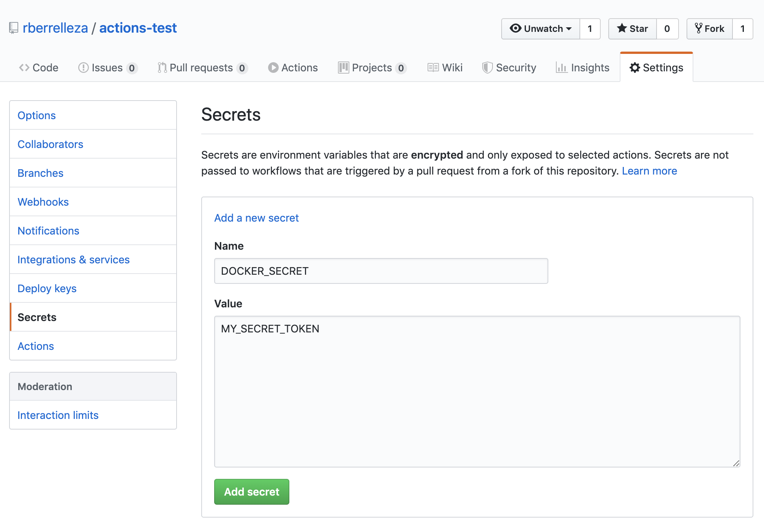Image resolution: width=764 pixels, height=532 pixels.
Task: Click the Security shield icon
Action: click(486, 68)
